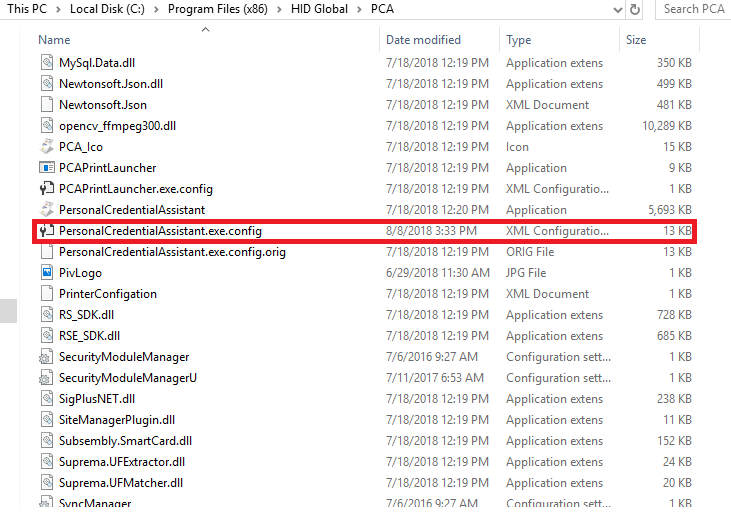Select the PersonalCredentialAssistant.exe.config.orig file name
The height and width of the screenshot is (516, 731).
tap(172, 252)
